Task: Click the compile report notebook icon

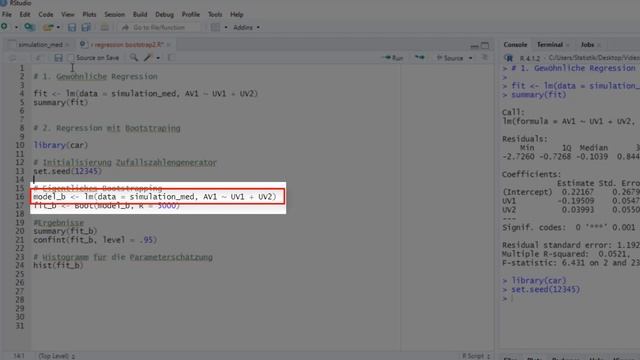Action: tap(170, 58)
